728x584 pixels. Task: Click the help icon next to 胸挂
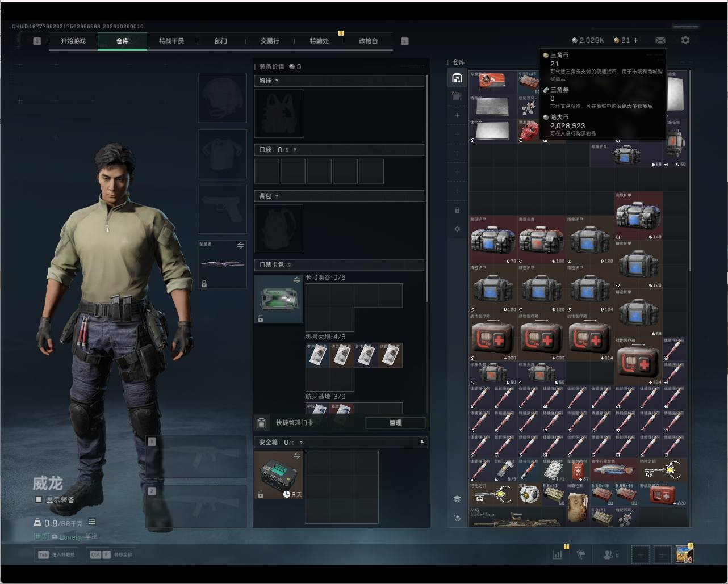pyautogui.click(x=277, y=81)
